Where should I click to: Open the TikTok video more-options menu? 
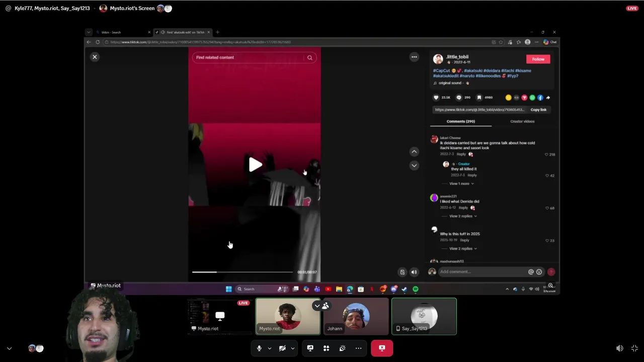click(x=414, y=57)
